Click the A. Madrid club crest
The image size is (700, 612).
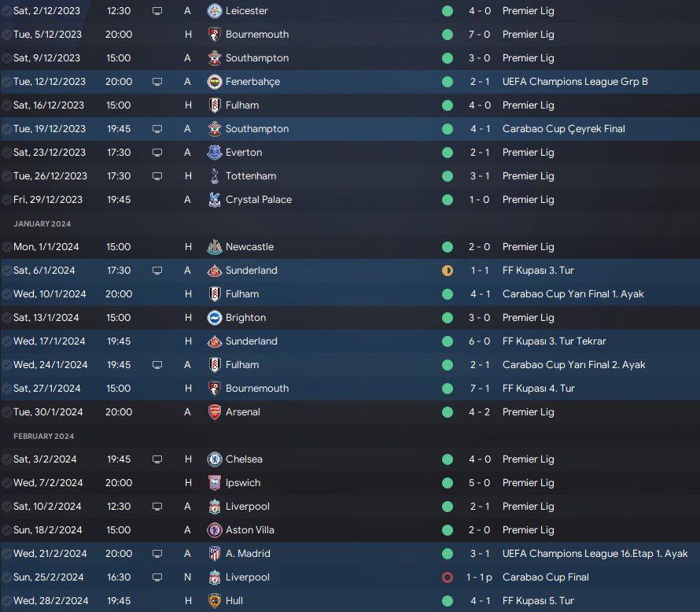coord(215,554)
